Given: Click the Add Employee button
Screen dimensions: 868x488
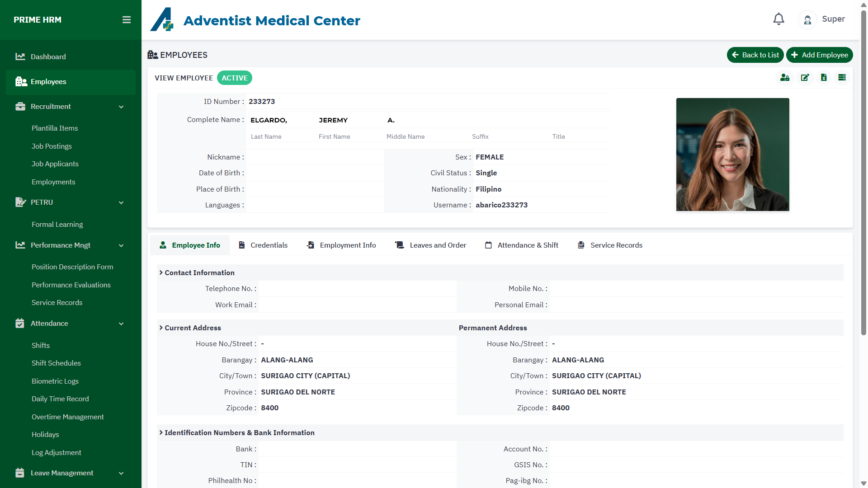Looking at the screenshot, I should pyautogui.click(x=819, y=55).
